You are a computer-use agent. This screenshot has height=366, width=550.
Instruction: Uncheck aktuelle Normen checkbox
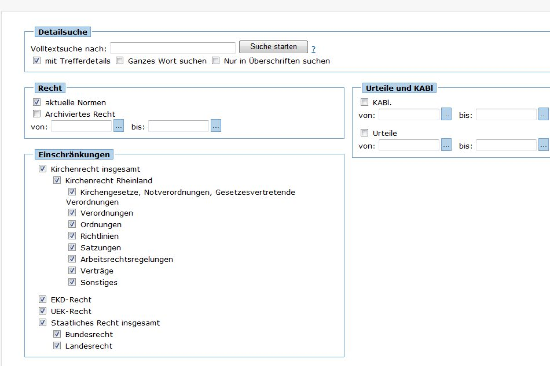36,102
